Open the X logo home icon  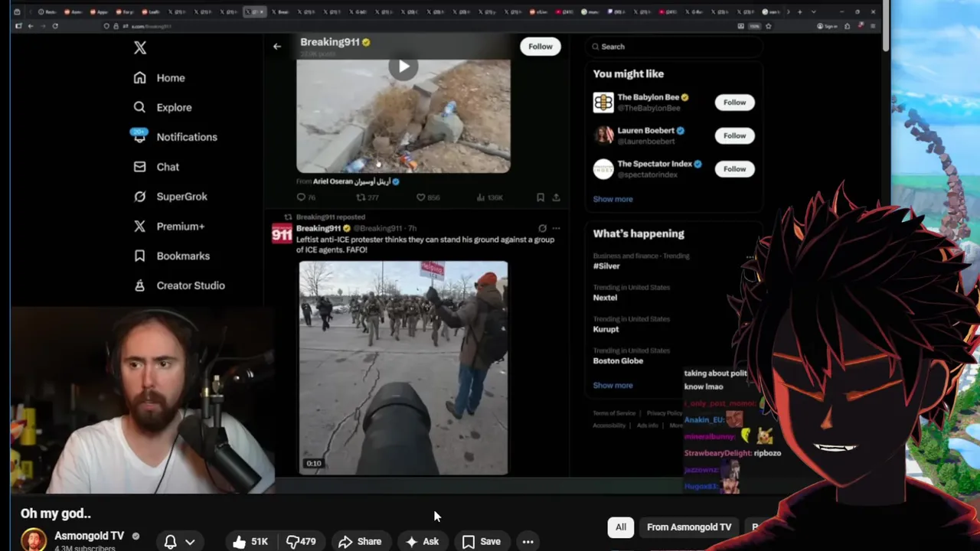pyautogui.click(x=140, y=47)
